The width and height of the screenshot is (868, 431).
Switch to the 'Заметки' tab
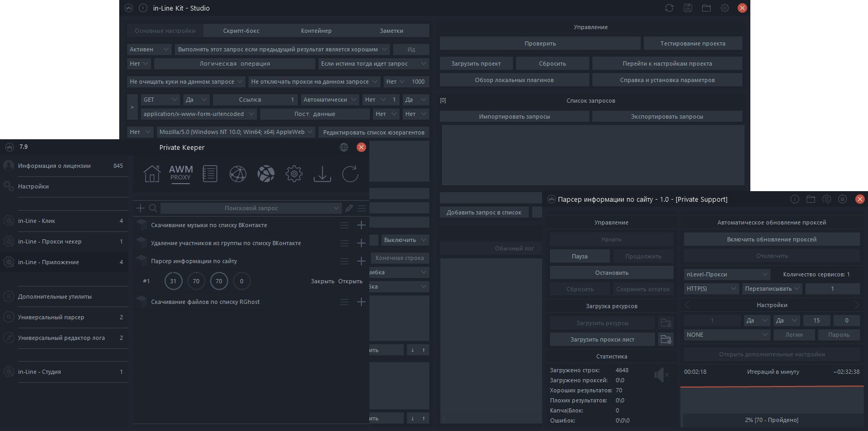(392, 31)
